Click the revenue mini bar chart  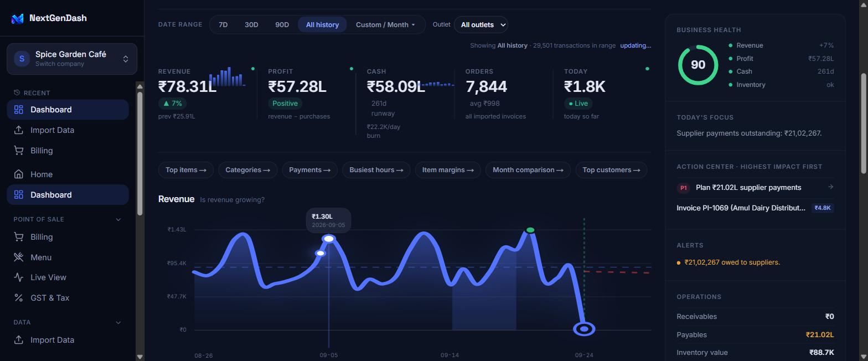click(227, 77)
